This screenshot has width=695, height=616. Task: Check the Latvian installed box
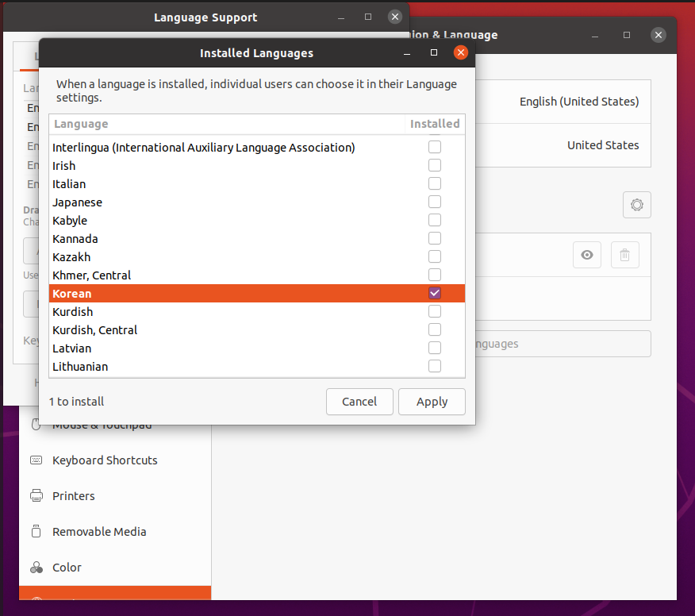pyautogui.click(x=435, y=348)
